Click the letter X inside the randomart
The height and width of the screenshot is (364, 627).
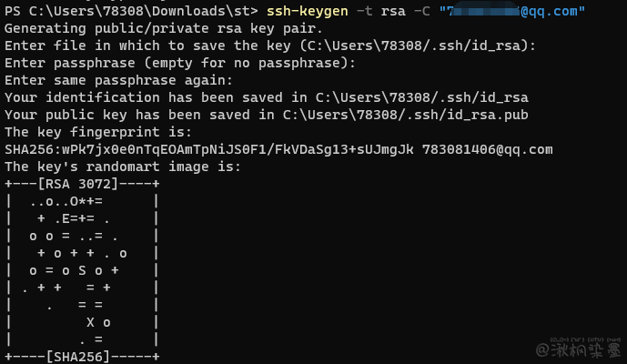click(90, 322)
